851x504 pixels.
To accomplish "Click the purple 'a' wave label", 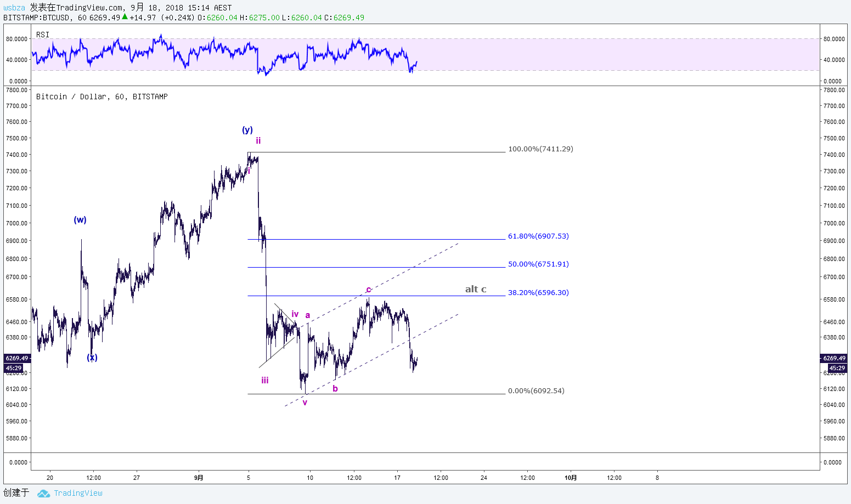I will click(x=308, y=315).
